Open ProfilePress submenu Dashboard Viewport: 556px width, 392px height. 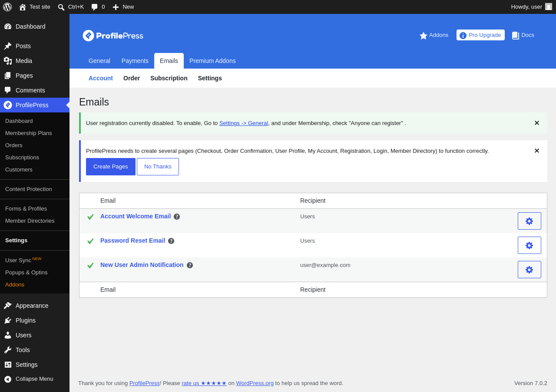click(x=35, y=121)
